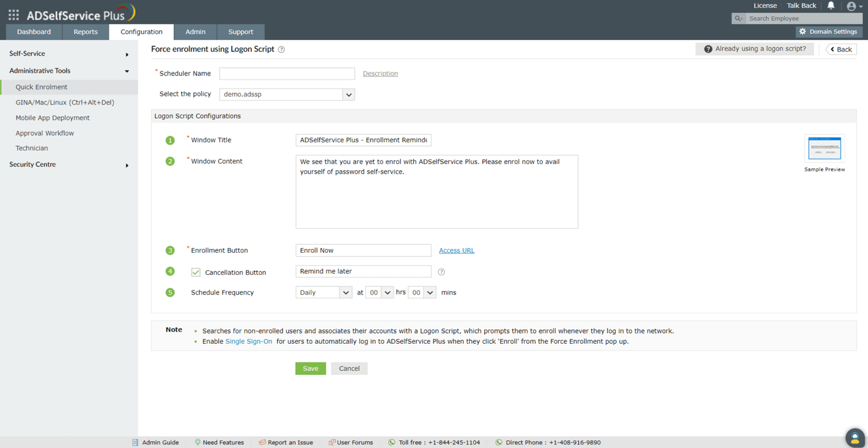Collapse the Administrative Tools section
Viewport: 868px width, 448px height.
coord(69,71)
